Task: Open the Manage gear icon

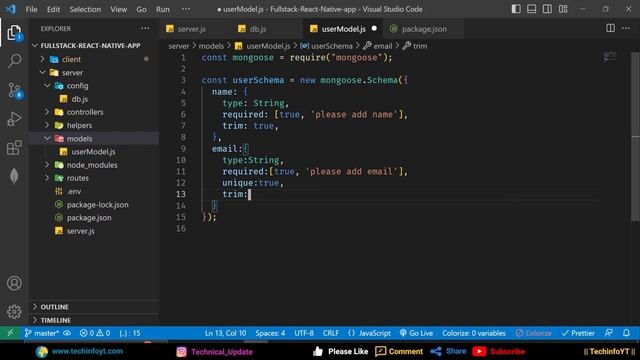Action: point(14,312)
